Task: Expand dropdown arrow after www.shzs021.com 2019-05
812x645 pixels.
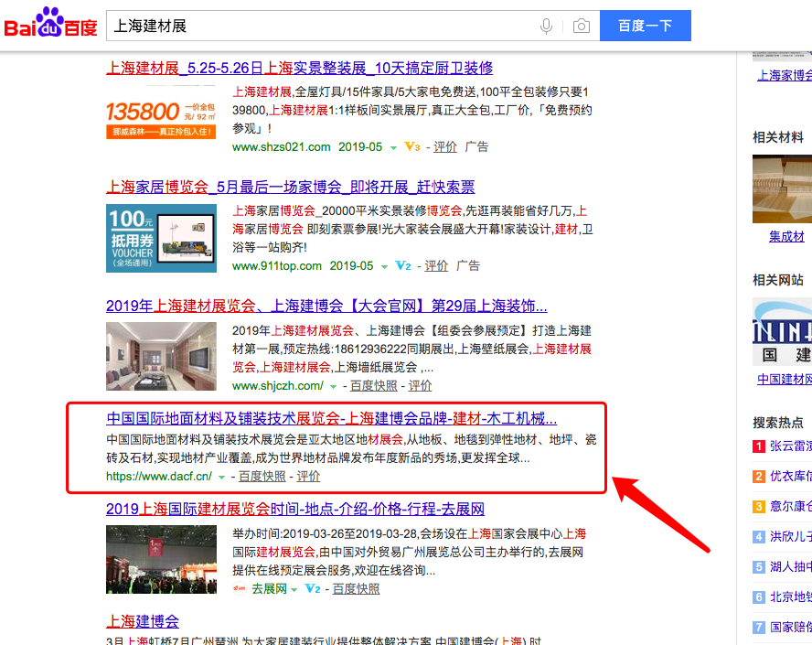Action: click(393, 147)
